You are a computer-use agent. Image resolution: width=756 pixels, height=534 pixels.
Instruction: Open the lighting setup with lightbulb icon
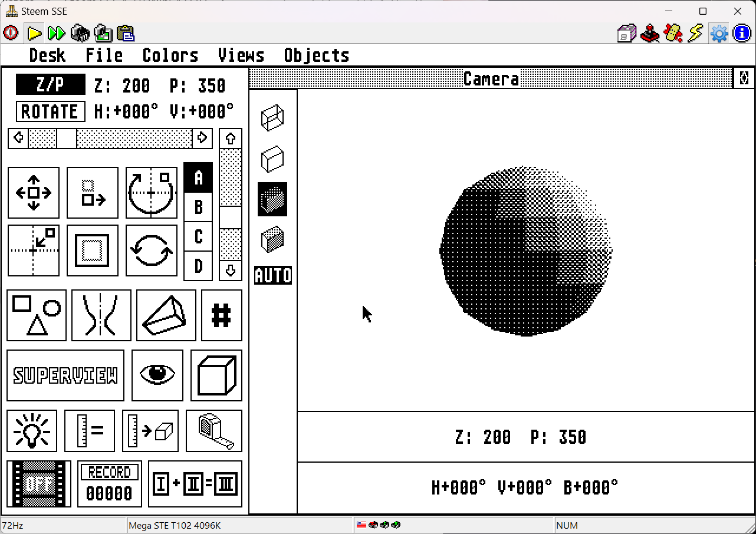click(x=32, y=431)
